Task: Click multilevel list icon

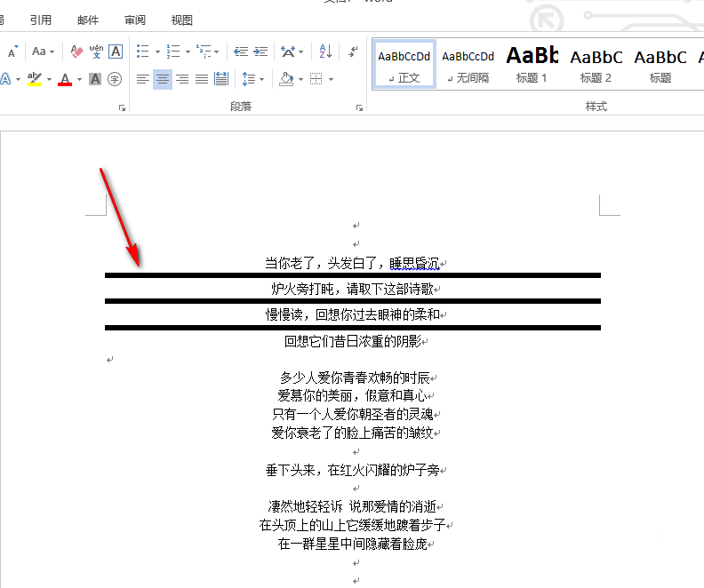Action: (204, 52)
